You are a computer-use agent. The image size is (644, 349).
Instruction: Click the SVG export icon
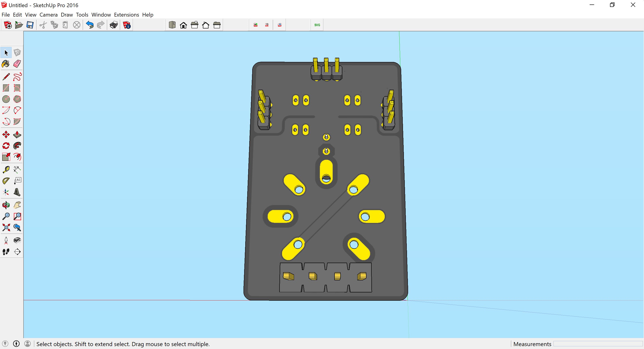coord(317,25)
